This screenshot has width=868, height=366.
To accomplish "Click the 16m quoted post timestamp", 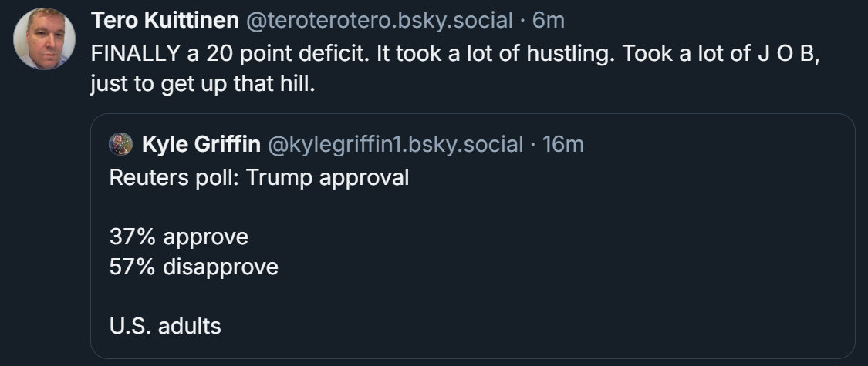I will [x=563, y=143].
